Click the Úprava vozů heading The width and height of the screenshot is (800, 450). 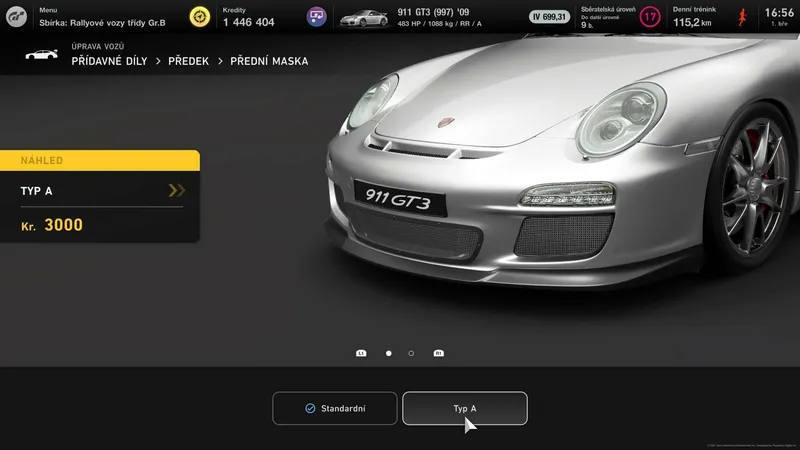97,46
